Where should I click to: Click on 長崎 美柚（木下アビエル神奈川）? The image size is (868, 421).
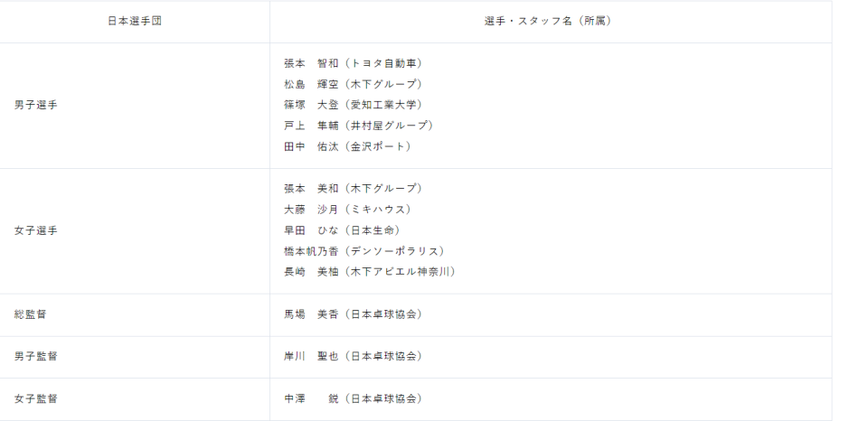click(x=370, y=272)
